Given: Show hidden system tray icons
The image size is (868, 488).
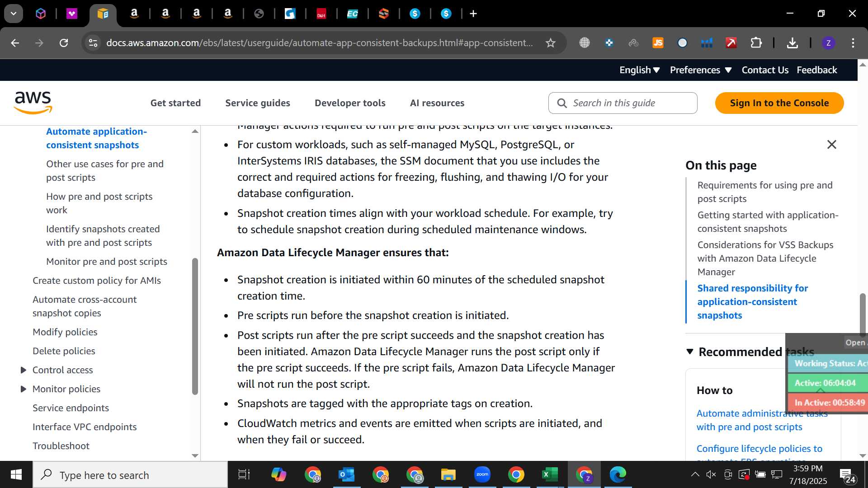Looking at the screenshot, I should click(695, 474).
